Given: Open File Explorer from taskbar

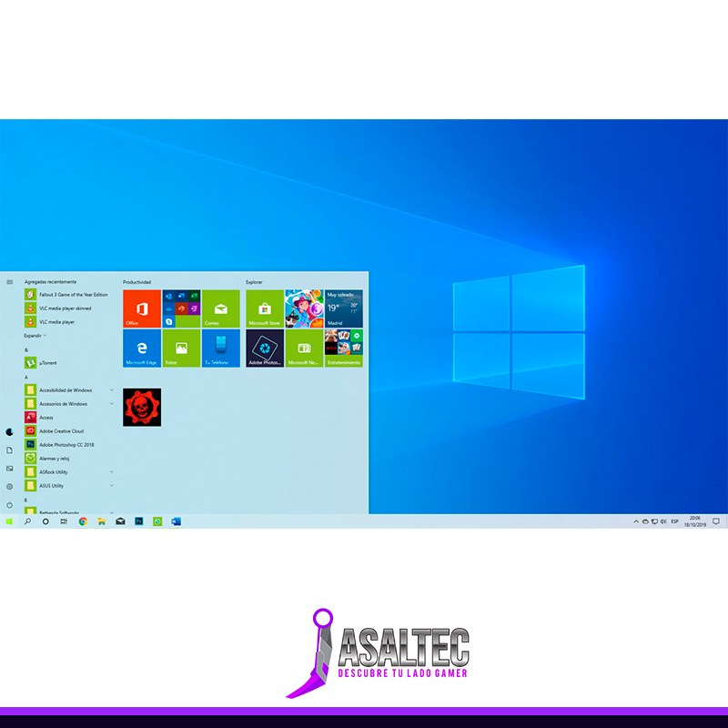Looking at the screenshot, I should (101, 521).
